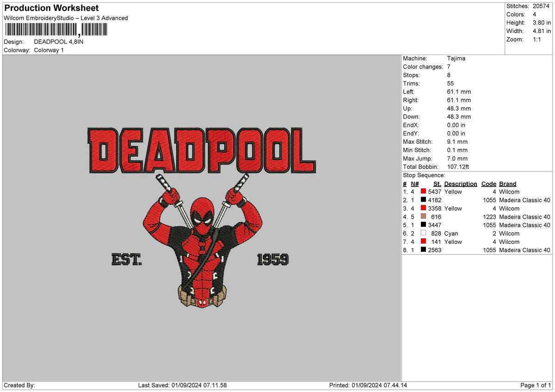Select the red Yellow swatch on stop 7
Image resolution: width=555 pixels, height=392 pixels.
point(424,242)
